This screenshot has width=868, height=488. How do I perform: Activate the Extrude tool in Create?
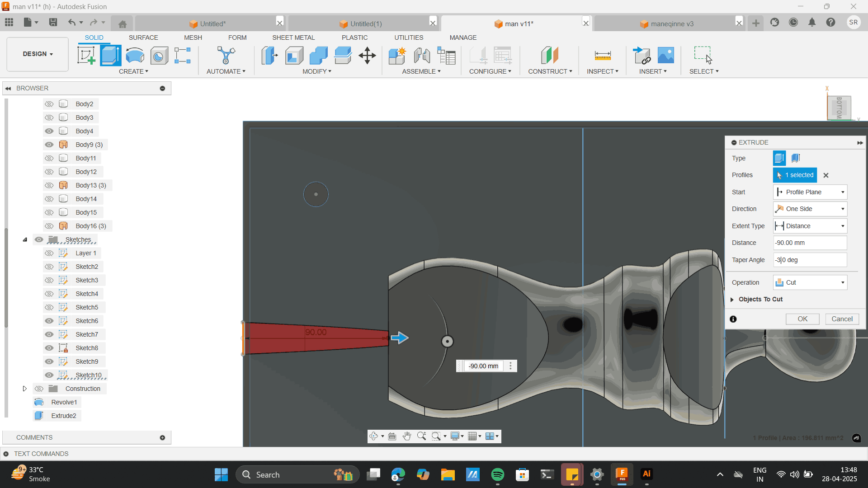coord(111,56)
